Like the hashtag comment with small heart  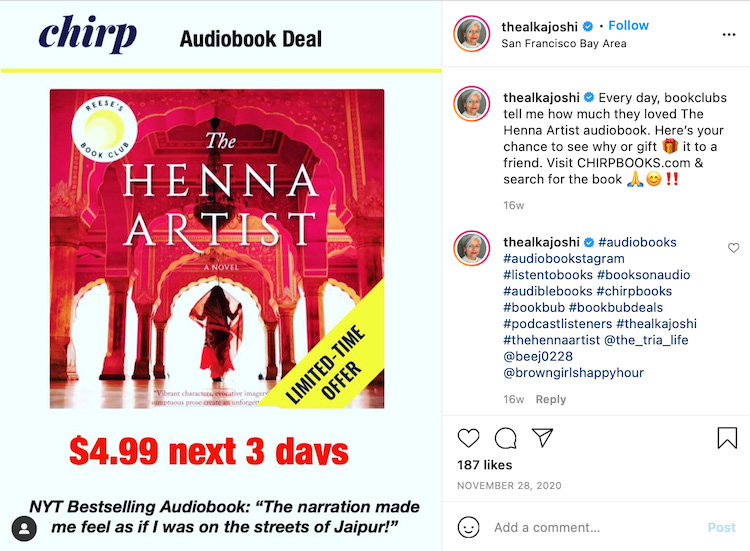tap(733, 248)
